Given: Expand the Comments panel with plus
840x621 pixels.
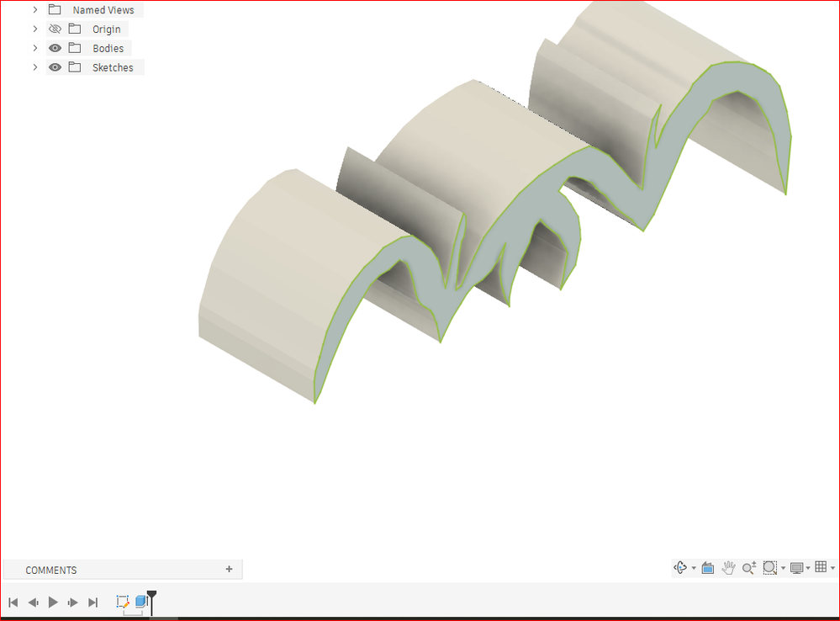Looking at the screenshot, I should (230, 569).
